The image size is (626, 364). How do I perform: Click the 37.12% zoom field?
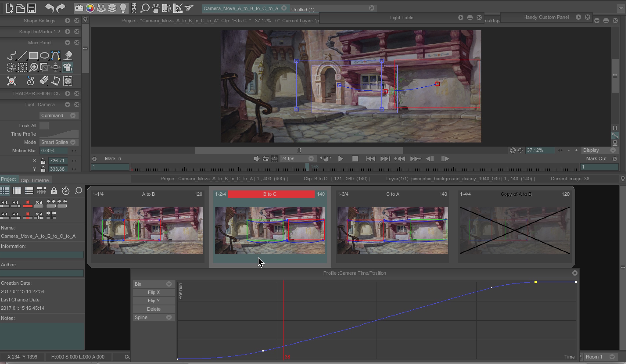(540, 150)
